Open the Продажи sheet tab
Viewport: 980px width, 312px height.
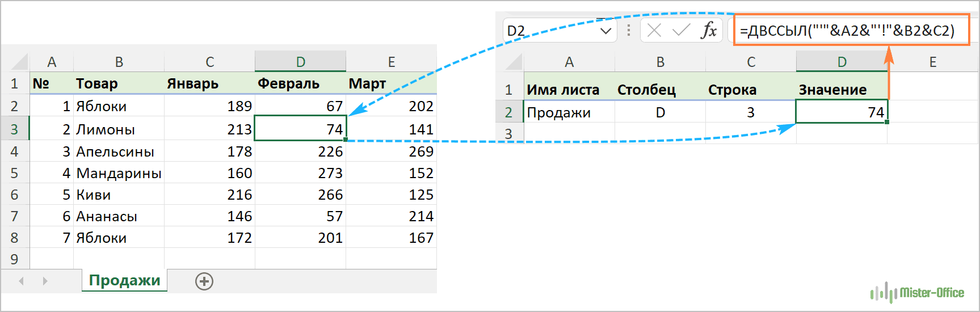point(124,280)
